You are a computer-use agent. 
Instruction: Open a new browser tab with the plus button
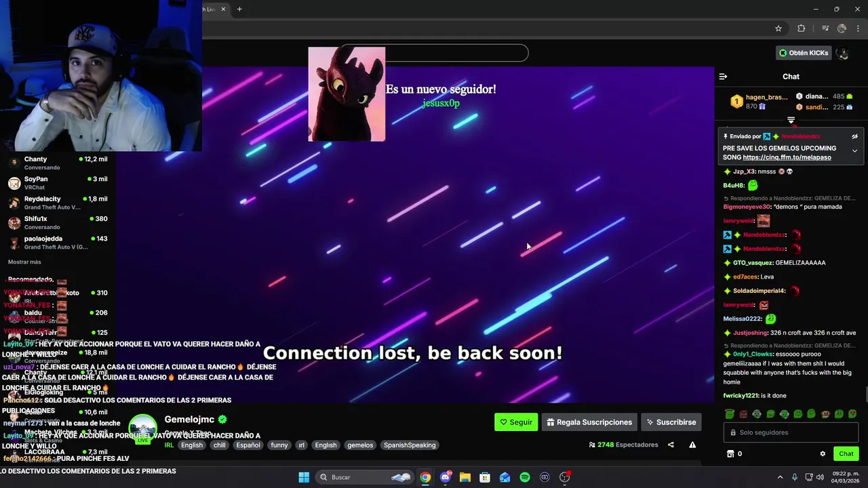(239, 9)
